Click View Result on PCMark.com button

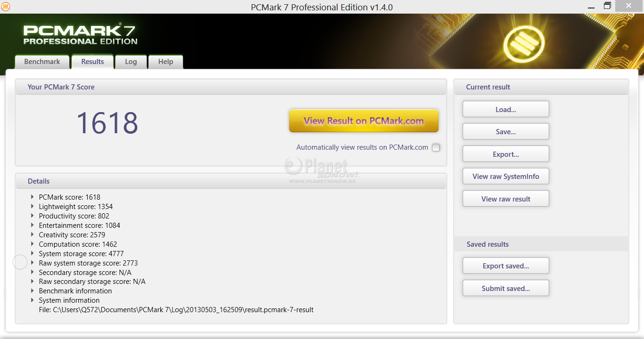point(363,121)
